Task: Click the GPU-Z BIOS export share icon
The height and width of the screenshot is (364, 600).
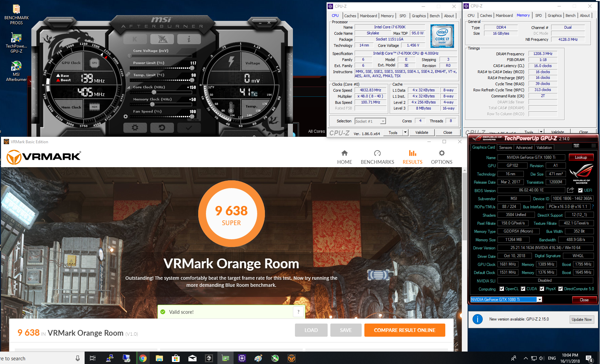Action: pos(570,190)
